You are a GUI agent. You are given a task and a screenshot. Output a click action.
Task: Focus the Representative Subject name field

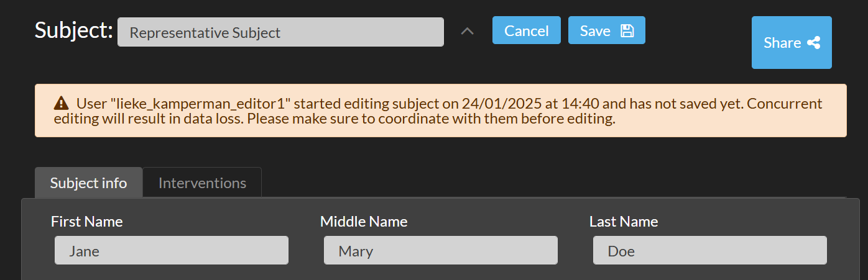[280, 32]
